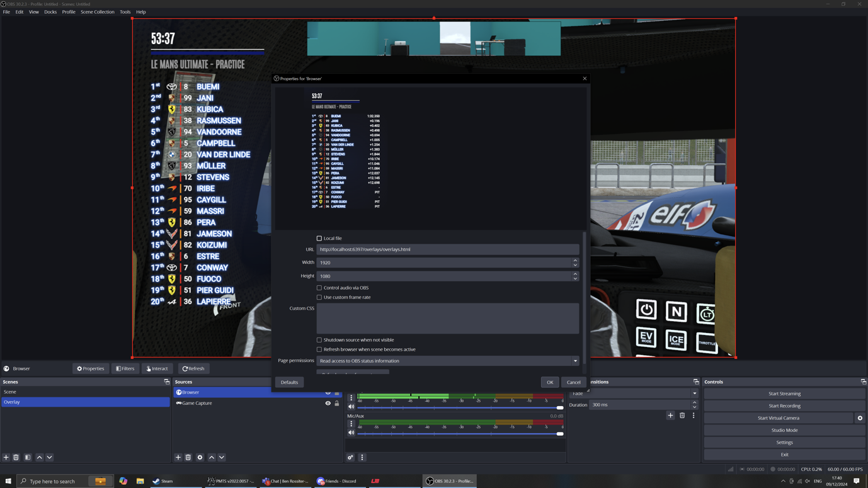Click the Add Source plus icon
The height and width of the screenshot is (488, 868).
(178, 457)
